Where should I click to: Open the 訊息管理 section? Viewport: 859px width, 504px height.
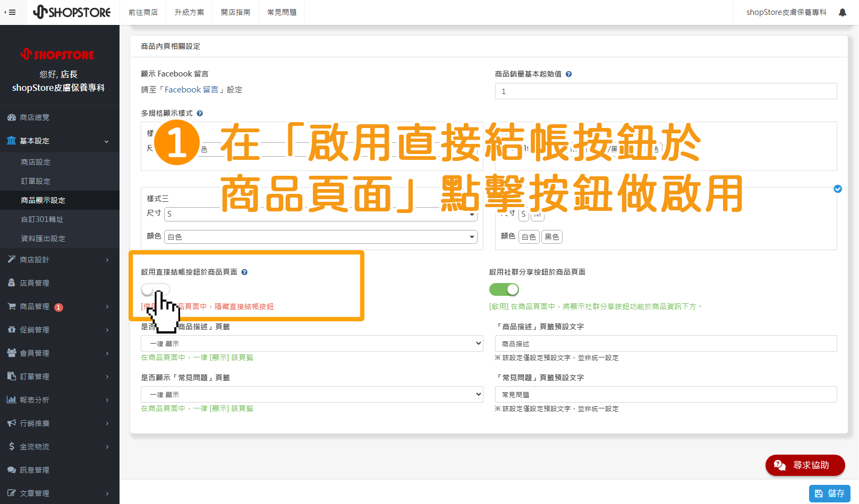[34, 469]
